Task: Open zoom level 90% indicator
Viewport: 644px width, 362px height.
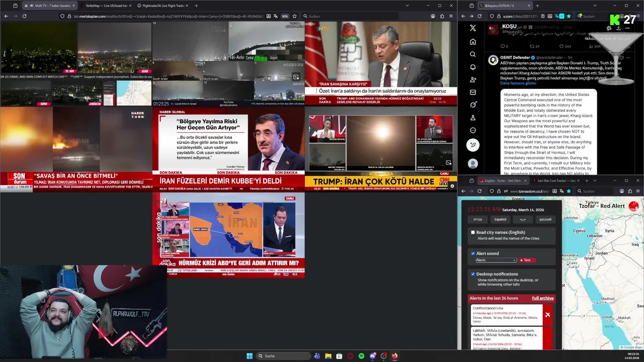Action: click(285, 16)
